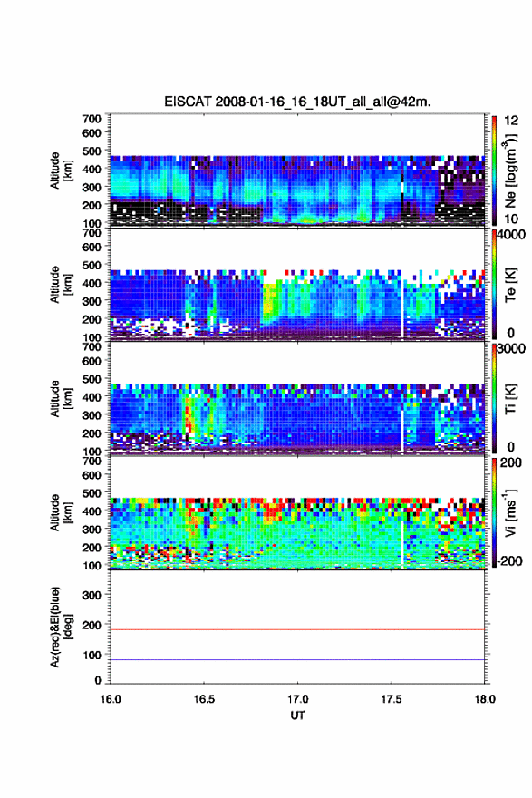Click the plot title EISCAT 2008-01-16_16_18UT
The width and height of the screenshot is (532, 798).
(297, 102)
